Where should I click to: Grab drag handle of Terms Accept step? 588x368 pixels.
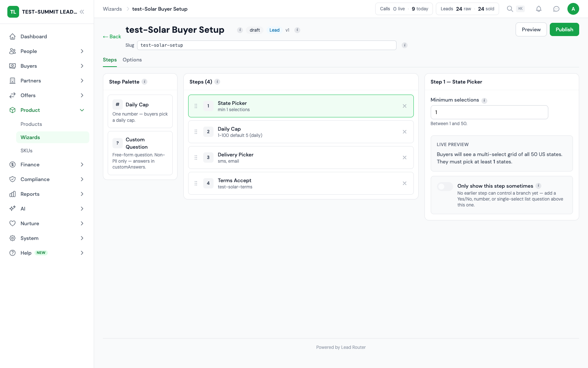[x=196, y=183]
